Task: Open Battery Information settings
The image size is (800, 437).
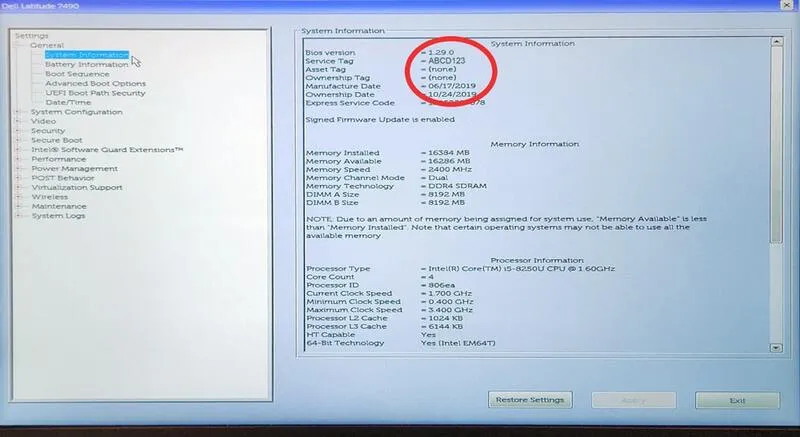Action: coord(87,65)
